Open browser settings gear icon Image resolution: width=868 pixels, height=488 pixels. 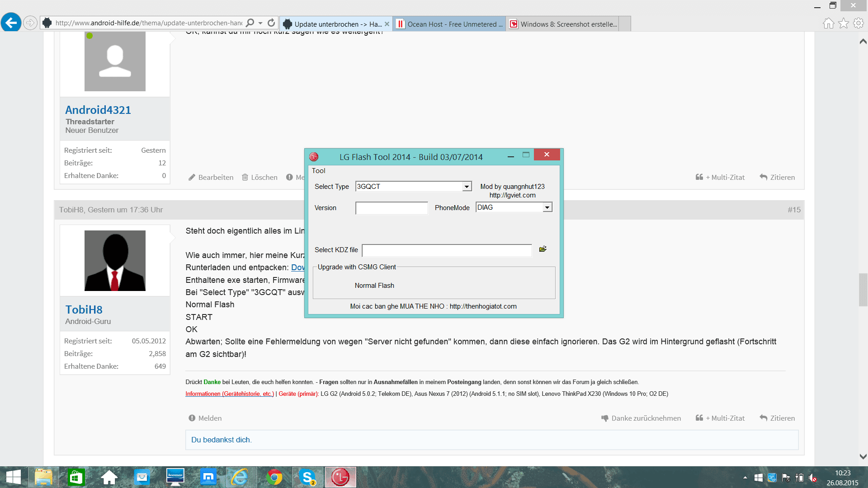coord(859,23)
